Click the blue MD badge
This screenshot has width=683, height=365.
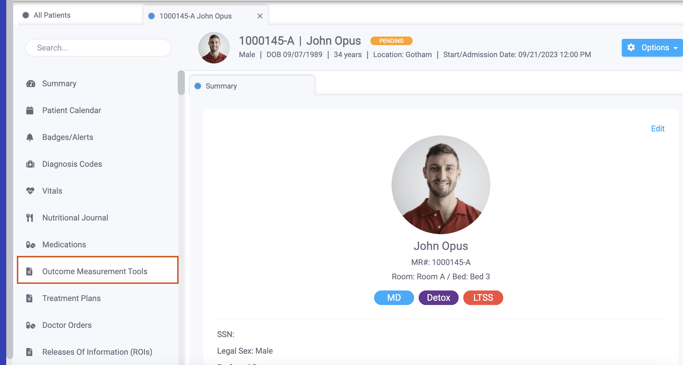(394, 297)
